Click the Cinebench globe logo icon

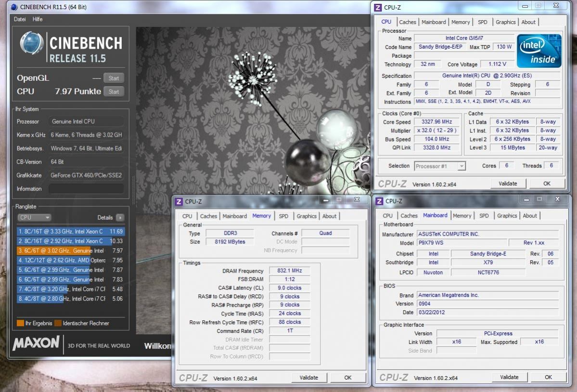pyautogui.click(x=32, y=43)
